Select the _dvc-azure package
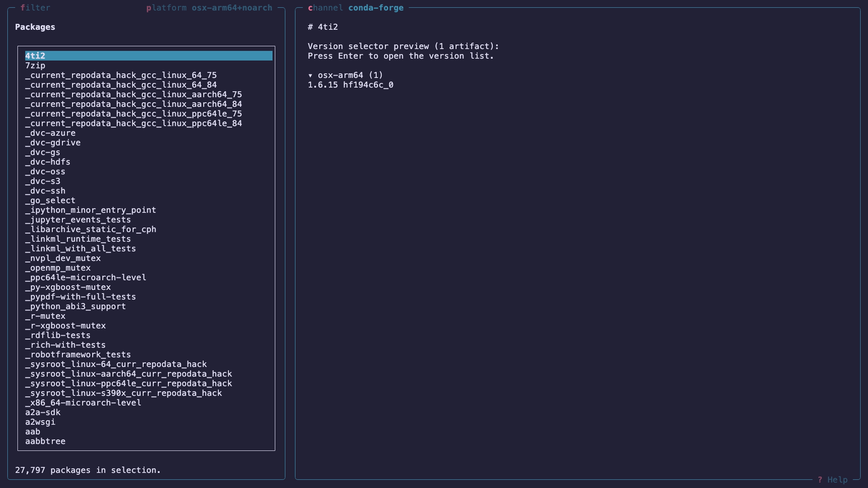Image resolution: width=868 pixels, height=488 pixels. (50, 133)
